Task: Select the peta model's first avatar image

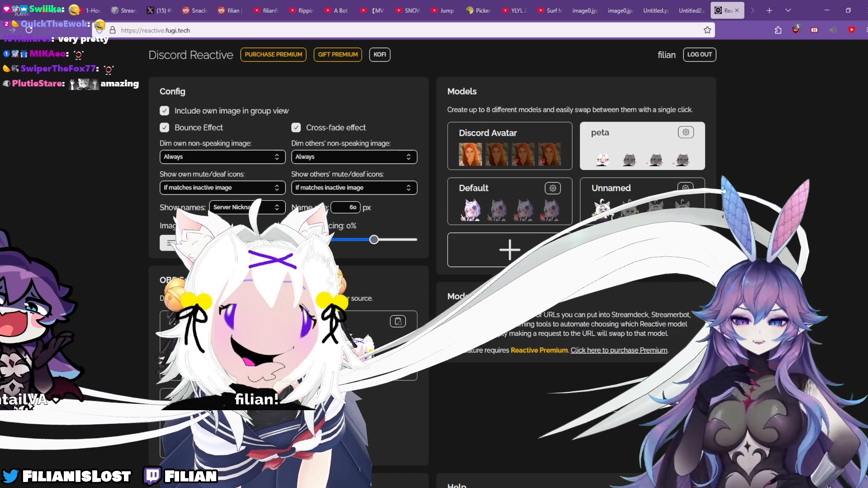Action: tap(602, 159)
